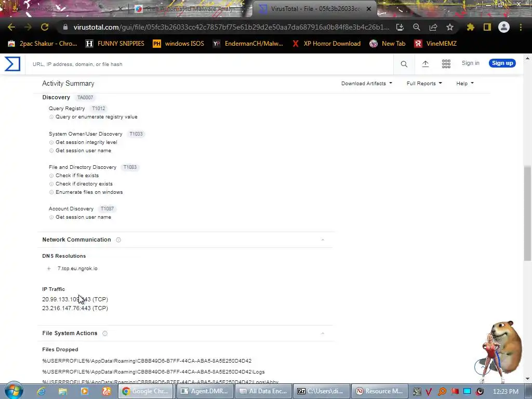Viewport: 532px width, 399px height.
Task: Open the EndermanCH/Malw... bookmark
Action: point(248,44)
